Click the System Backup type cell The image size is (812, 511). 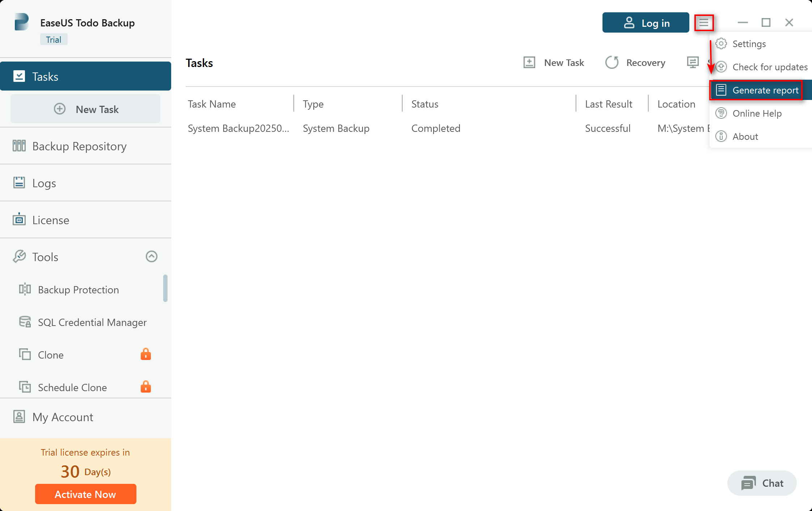pos(336,128)
